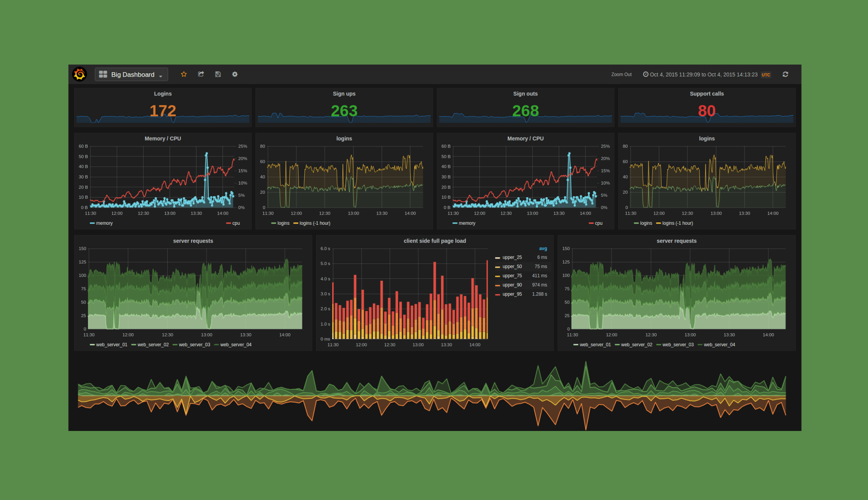Refresh the dashboard
The width and height of the screenshot is (868, 500).
pyautogui.click(x=785, y=74)
